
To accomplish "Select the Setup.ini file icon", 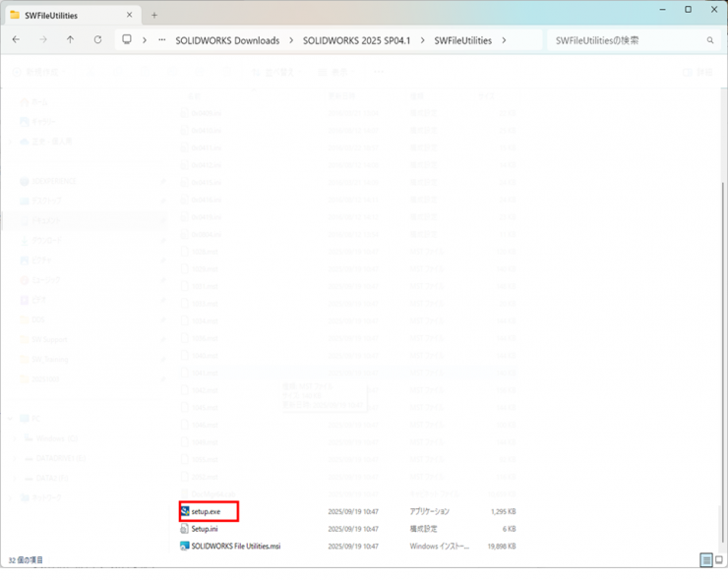I will pos(184,529).
